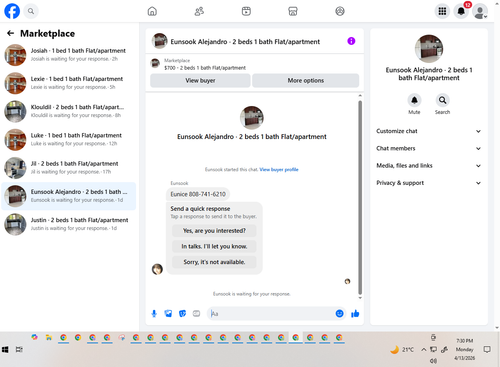The image size is (500, 367).
Task: Search in conversation magnifier icon
Action: (x=442, y=100)
